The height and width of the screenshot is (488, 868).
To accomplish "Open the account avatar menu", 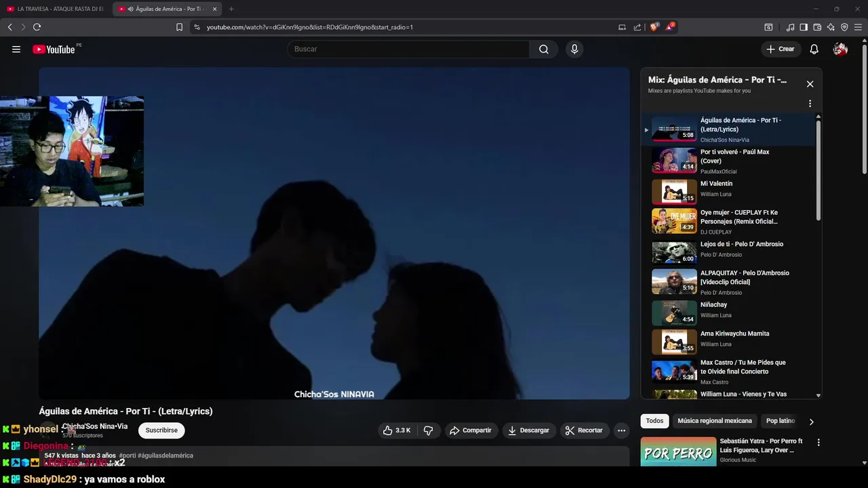I will 840,49.
